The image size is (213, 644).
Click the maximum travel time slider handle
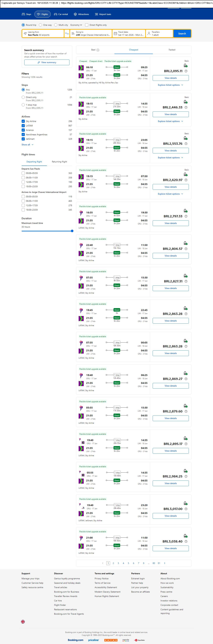72,231
